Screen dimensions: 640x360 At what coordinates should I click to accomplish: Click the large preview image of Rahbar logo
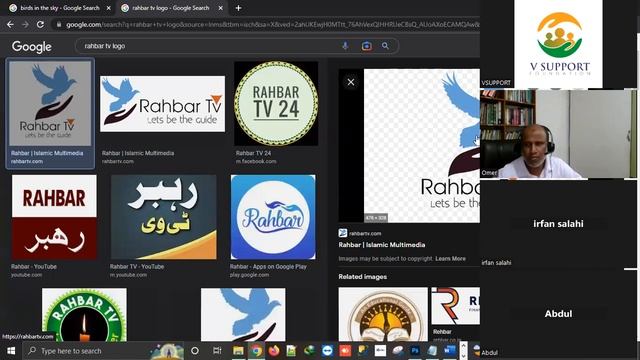pos(422,146)
